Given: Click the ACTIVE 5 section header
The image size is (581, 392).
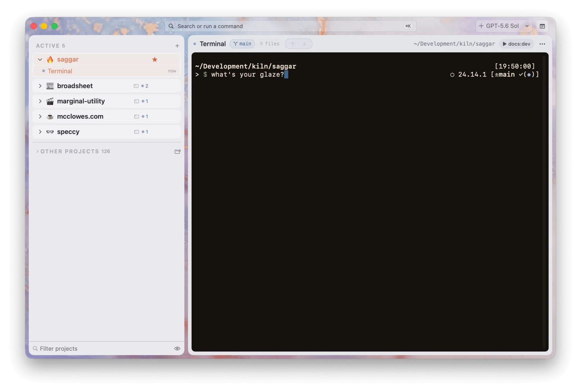Looking at the screenshot, I should tap(51, 46).
